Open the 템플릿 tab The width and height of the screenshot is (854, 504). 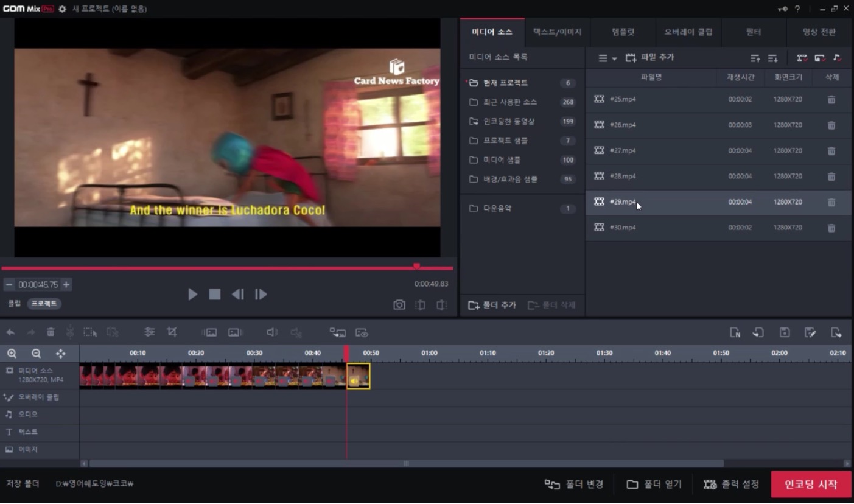click(623, 32)
